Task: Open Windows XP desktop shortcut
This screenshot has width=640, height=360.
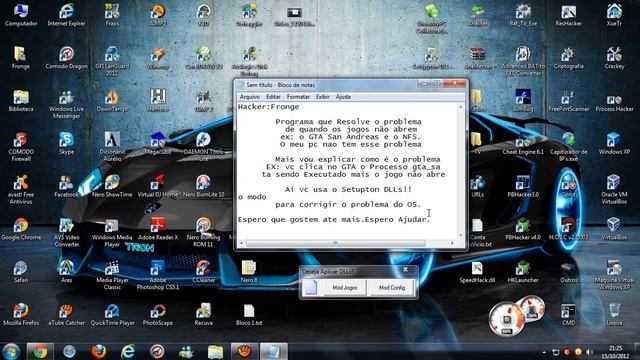Action: coord(614,143)
